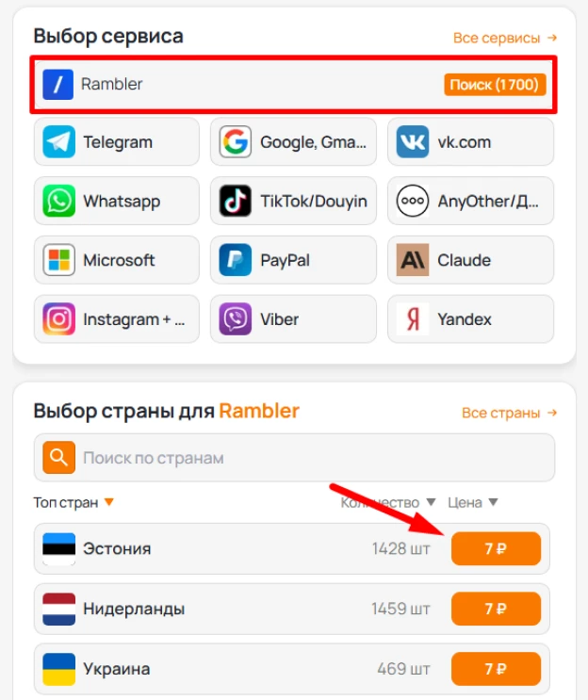Open the Все сервисы link

505,38
